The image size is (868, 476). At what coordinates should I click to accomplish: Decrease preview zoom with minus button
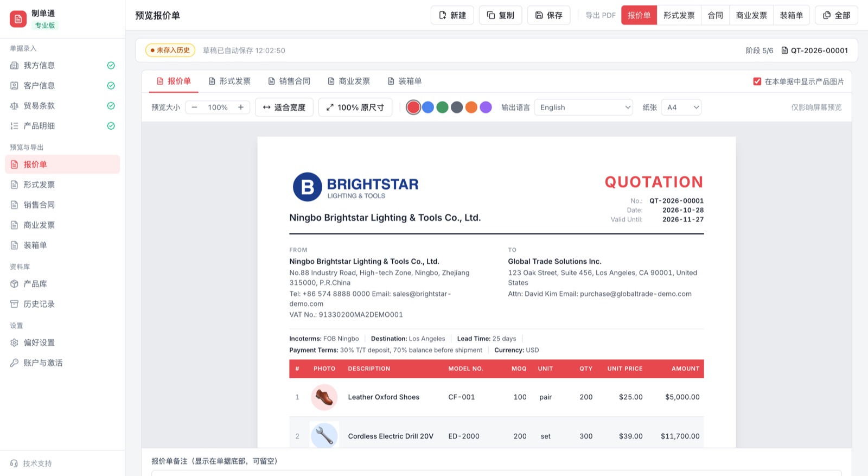coord(194,107)
